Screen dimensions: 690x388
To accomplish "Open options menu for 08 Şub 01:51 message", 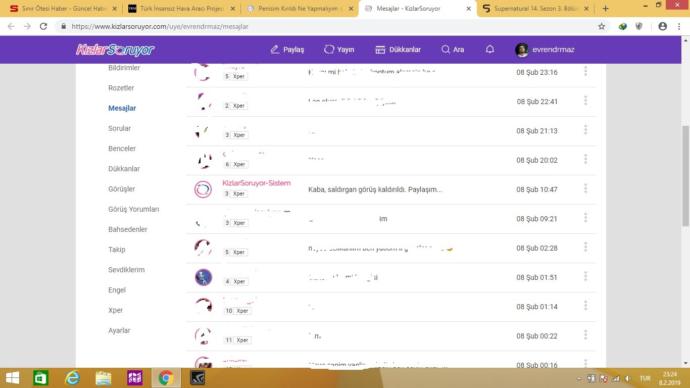I will tap(585, 277).
